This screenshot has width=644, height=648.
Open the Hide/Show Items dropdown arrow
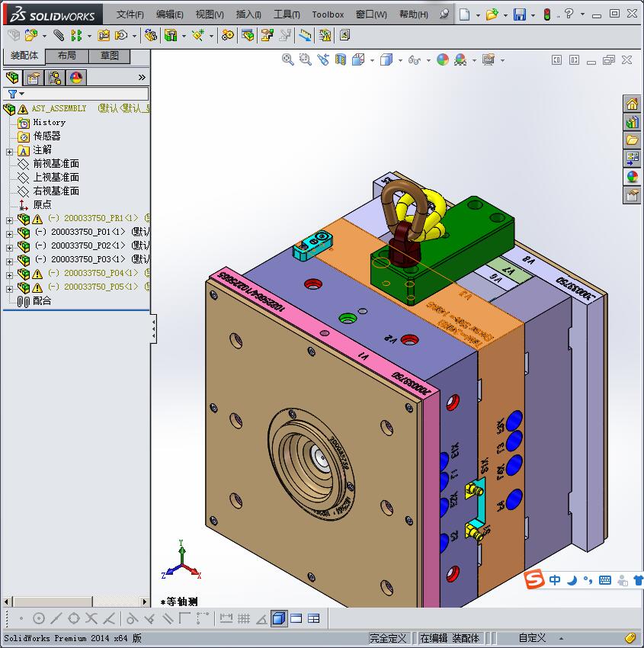pyautogui.click(x=428, y=60)
